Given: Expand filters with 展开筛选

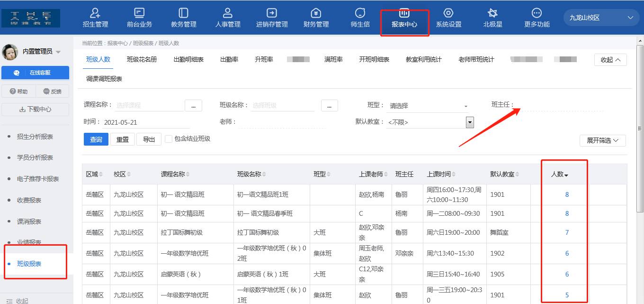Looking at the screenshot, I should [x=603, y=141].
